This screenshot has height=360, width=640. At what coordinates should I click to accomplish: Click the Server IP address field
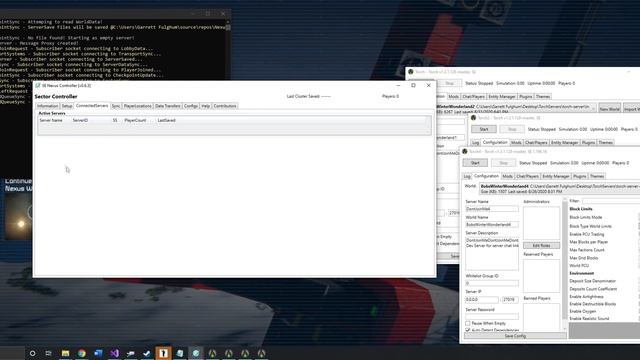pyautogui.click(x=482, y=299)
